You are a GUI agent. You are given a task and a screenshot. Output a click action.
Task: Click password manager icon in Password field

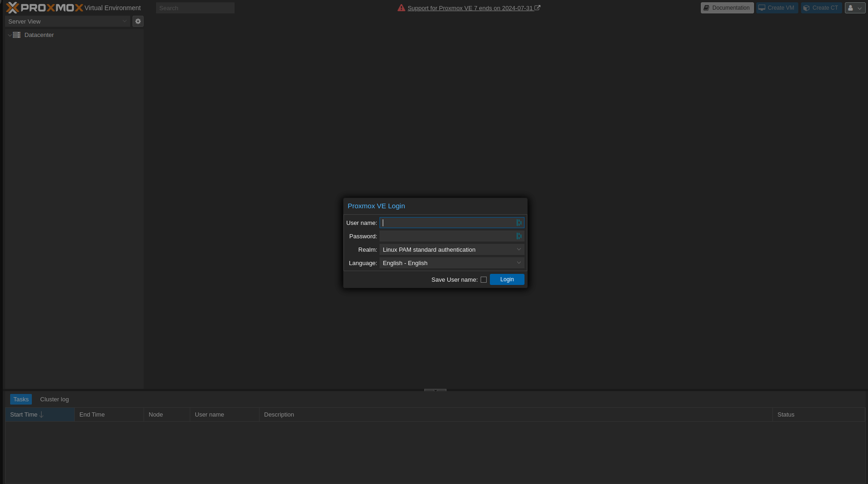(519, 236)
